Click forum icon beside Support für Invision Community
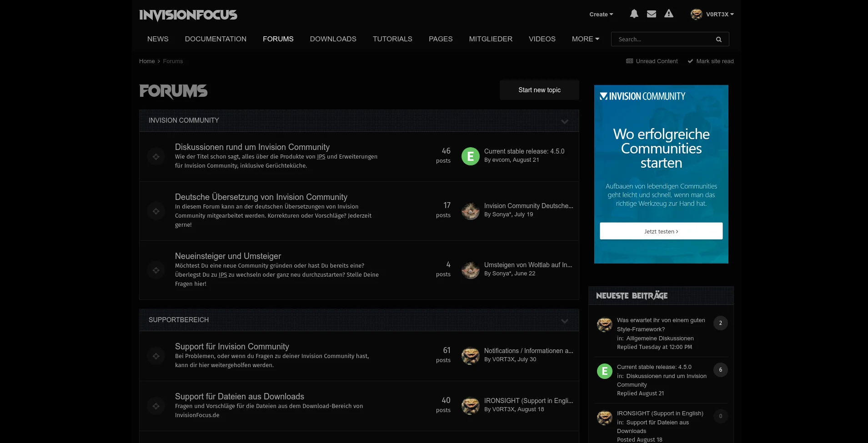Image resolution: width=868 pixels, height=443 pixels. (156, 356)
